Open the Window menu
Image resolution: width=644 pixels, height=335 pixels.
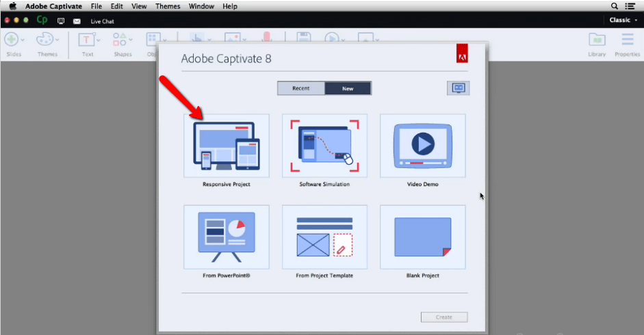(x=201, y=6)
